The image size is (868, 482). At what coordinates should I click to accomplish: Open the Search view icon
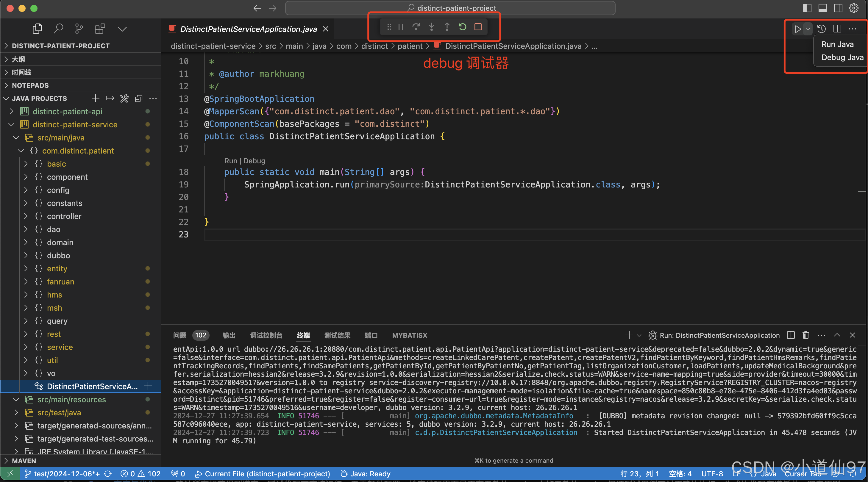58,29
